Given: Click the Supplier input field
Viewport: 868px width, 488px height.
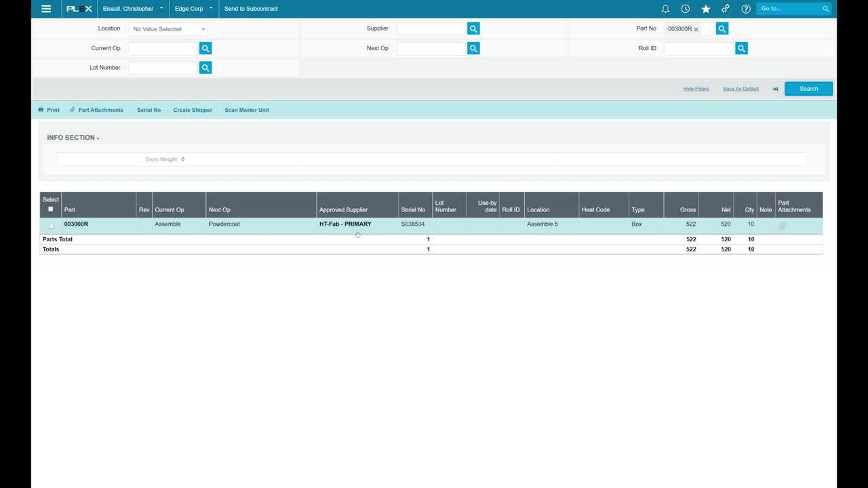Looking at the screenshot, I should [x=431, y=28].
